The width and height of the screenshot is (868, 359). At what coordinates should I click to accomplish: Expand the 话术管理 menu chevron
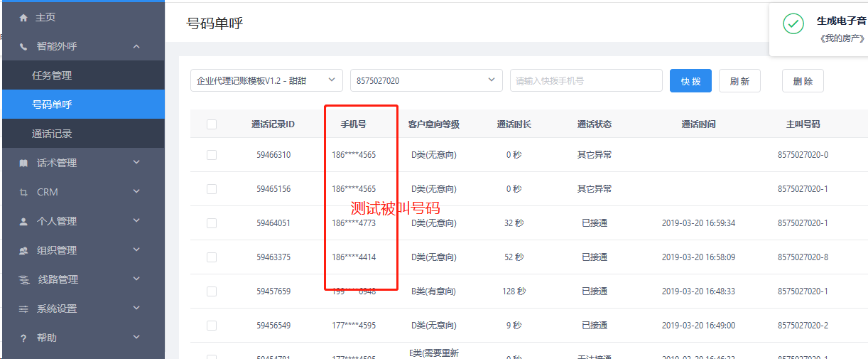point(136,163)
